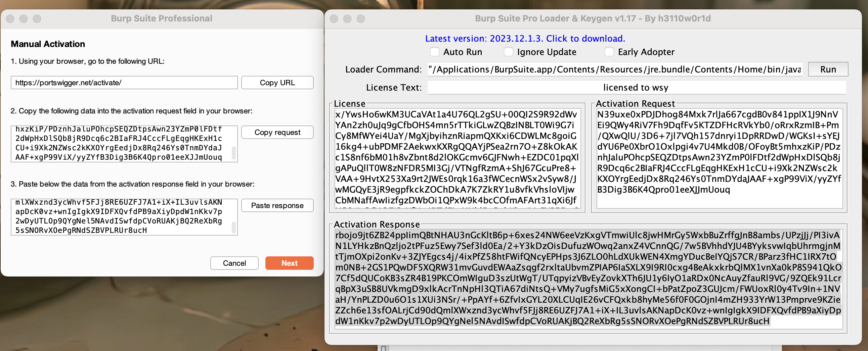Edit the License Text field 'licensed to wsy'
Image resolution: width=868 pixels, height=351 pixels.
coord(636,88)
